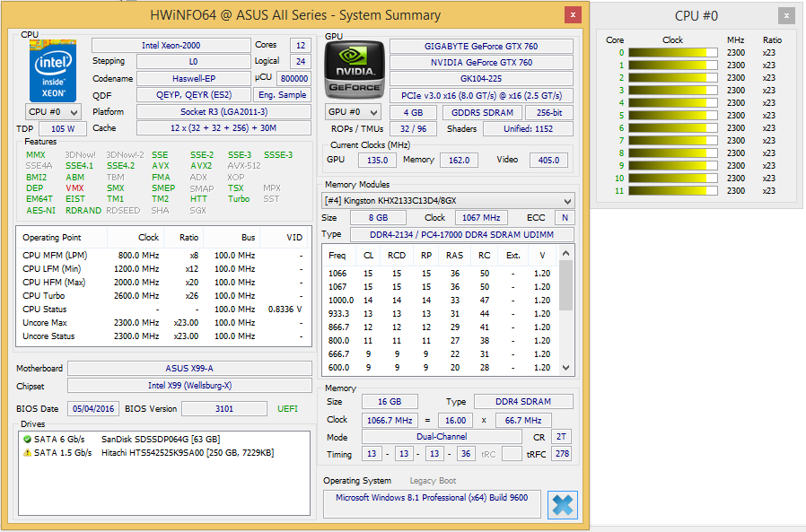Close the System Summary window
This screenshot has width=806, height=532.
click(x=573, y=15)
